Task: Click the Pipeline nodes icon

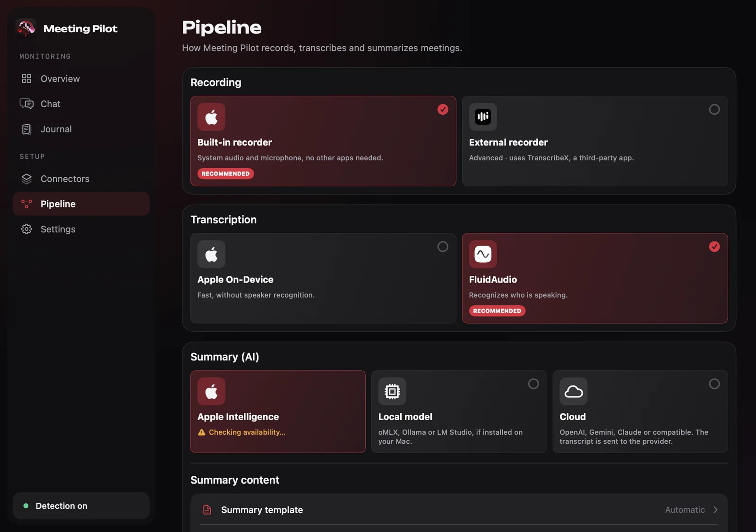Action: pos(26,204)
